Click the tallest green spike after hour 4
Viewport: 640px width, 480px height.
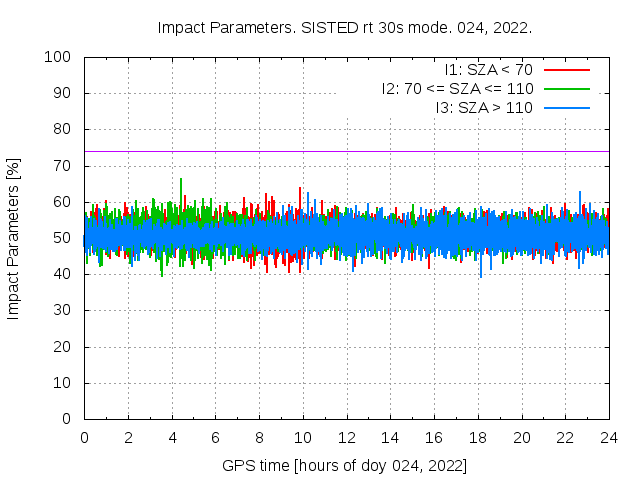(x=181, y=181)
